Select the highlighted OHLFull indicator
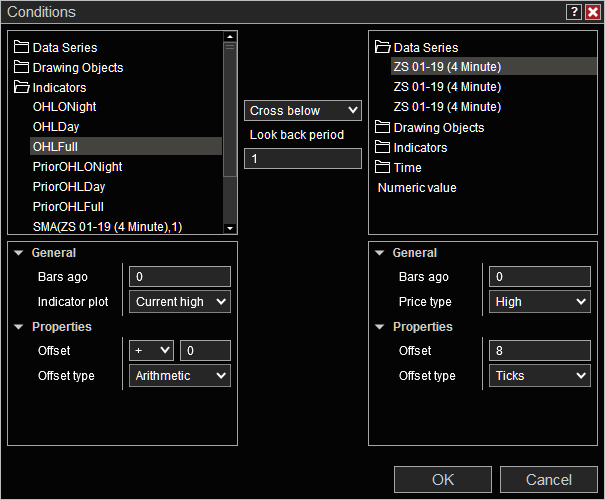This screenshot has width=605, height=500. [126, 146]
